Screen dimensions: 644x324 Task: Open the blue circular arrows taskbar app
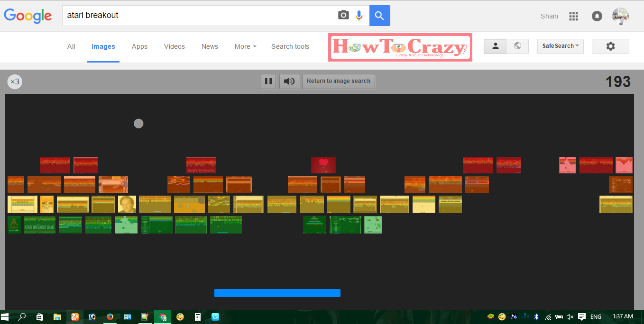click(x=215, y=317)
